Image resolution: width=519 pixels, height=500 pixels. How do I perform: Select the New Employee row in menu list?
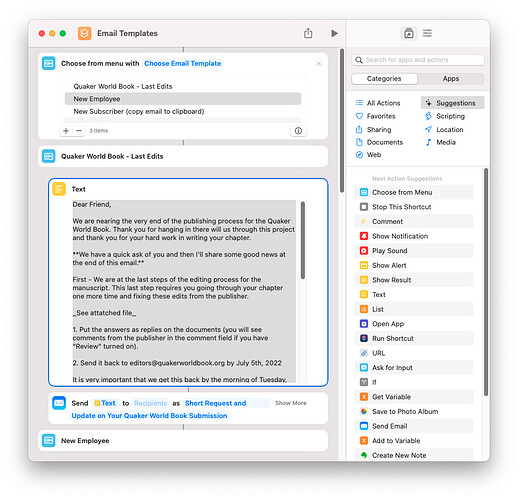click(183, 99)
